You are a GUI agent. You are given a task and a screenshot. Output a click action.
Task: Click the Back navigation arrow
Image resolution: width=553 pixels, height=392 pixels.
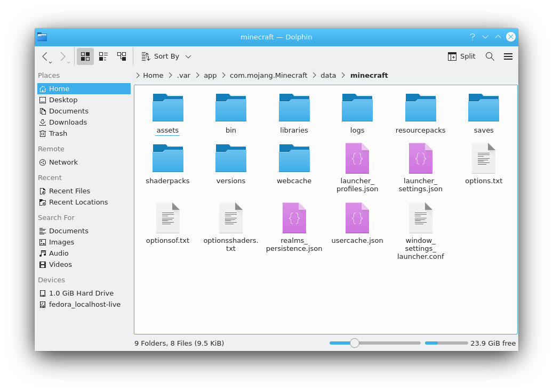pos(45,56)
